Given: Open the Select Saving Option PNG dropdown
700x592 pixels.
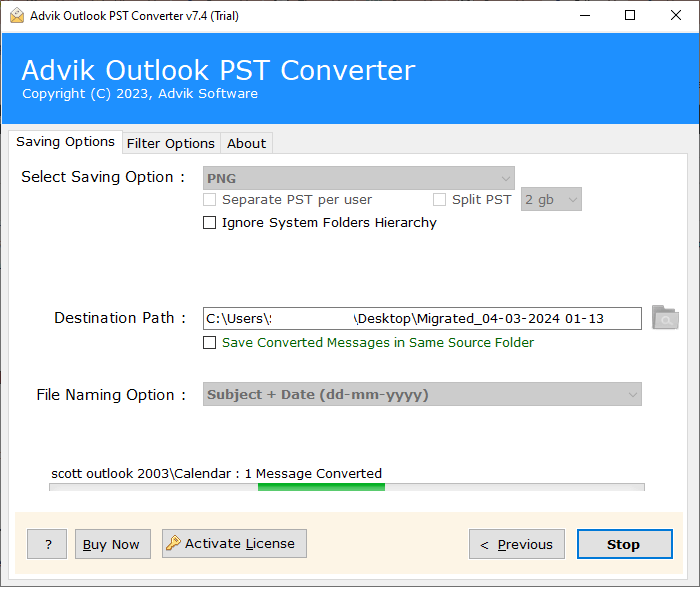Looking at the screenshot, I should coord(358,178).
